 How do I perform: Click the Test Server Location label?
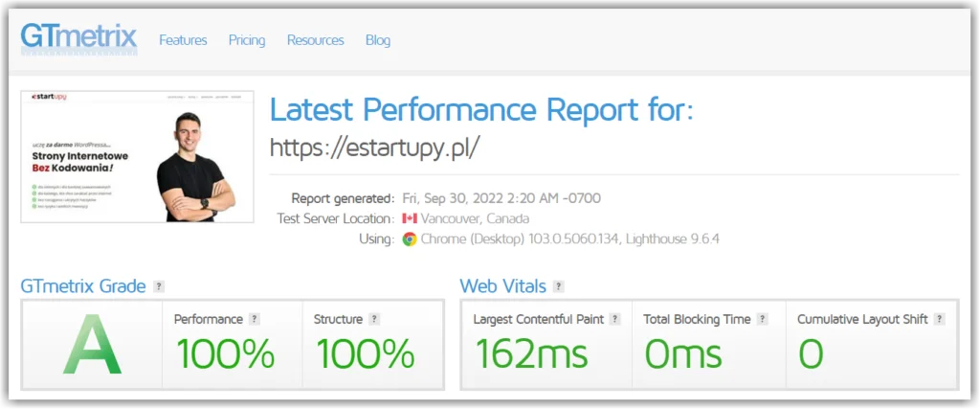point(336,219)
